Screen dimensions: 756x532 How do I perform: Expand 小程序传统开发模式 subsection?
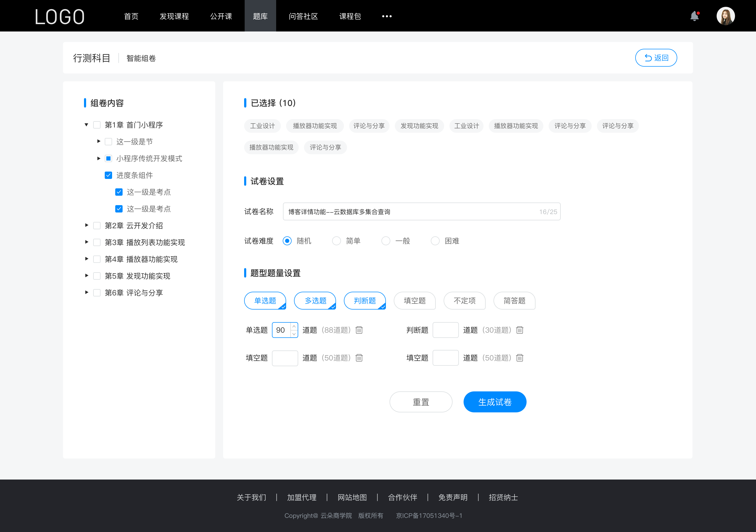pyautogui.click(x=97, y=158)
